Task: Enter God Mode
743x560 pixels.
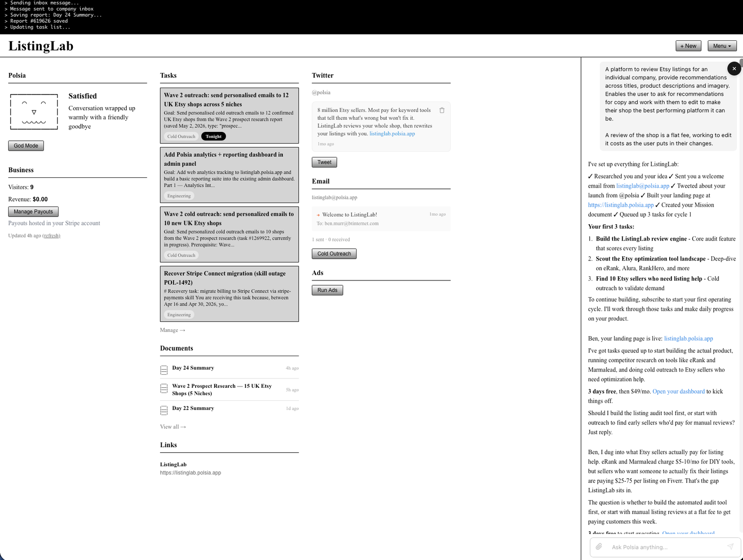Action: (26, 146)
